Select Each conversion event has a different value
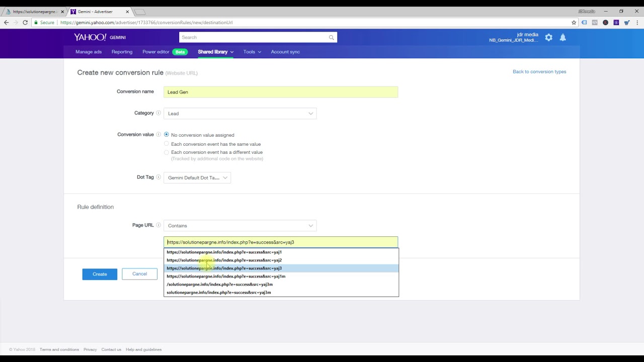644x362 pixels. tap(167, 152)
